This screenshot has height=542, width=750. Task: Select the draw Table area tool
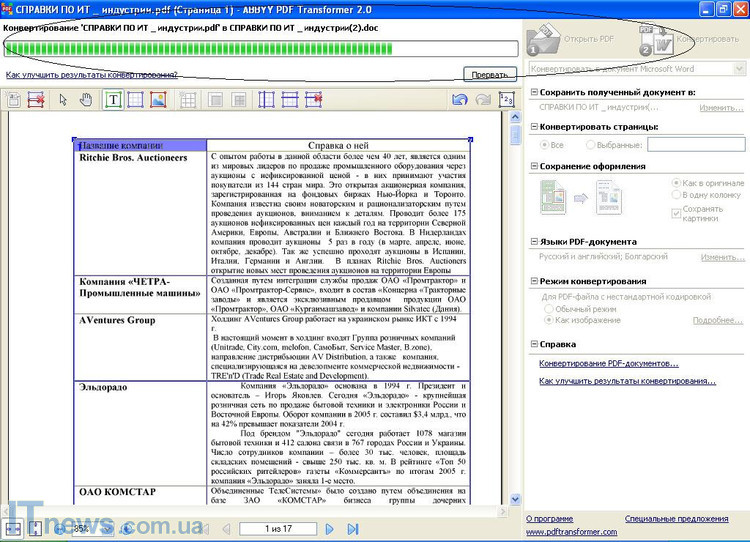tap(135, 100)
